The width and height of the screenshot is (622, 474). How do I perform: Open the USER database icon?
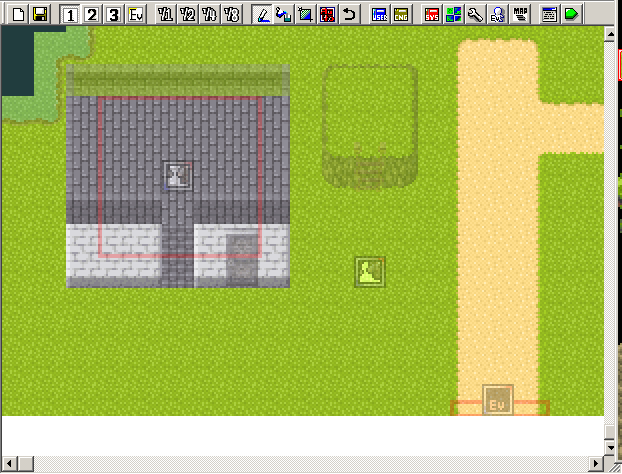(379, 14)
